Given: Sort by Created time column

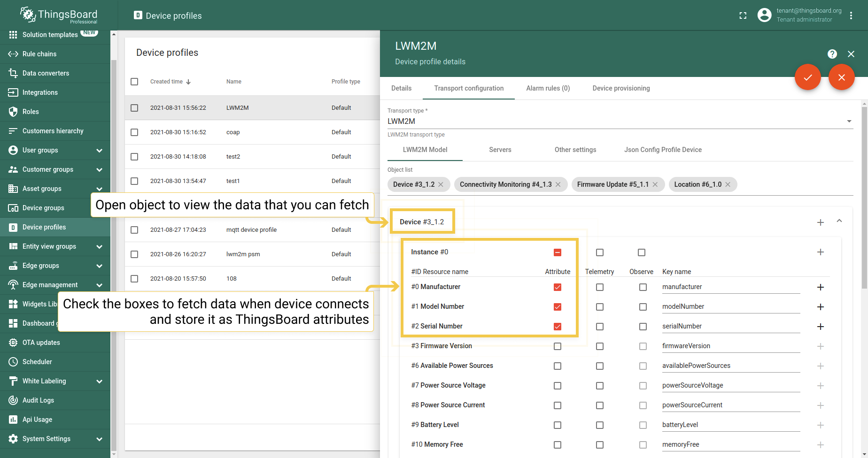Looking at the screenshot, I should (x=170, y=82).
